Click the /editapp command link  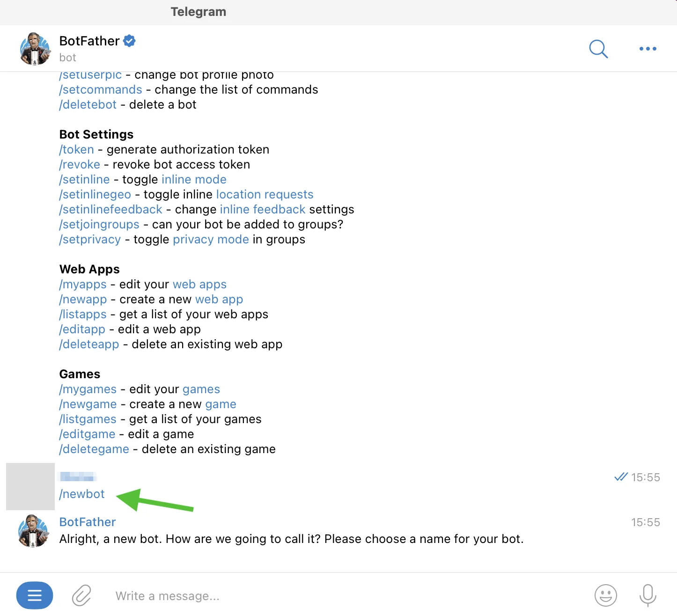tap(82, 329)
